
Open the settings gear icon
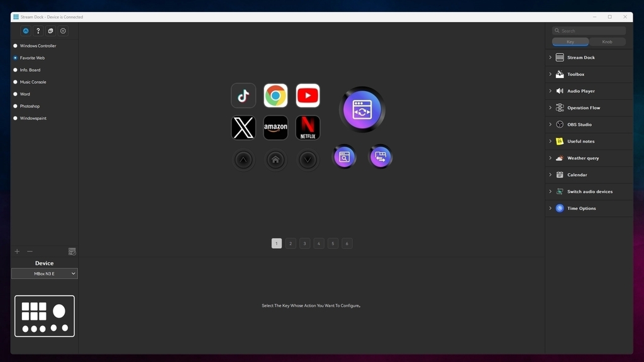click(x=63, y=31)
